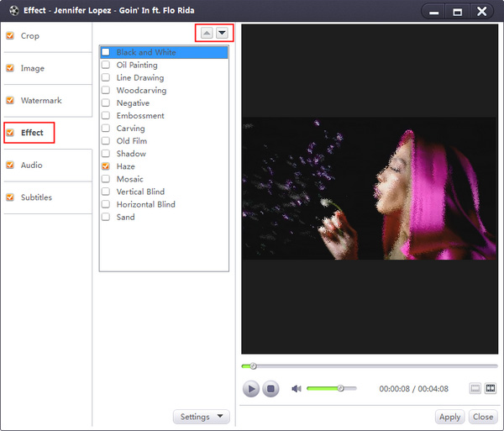Click the 00:00:08 / 00:04:08 time display

click(413, 389)
